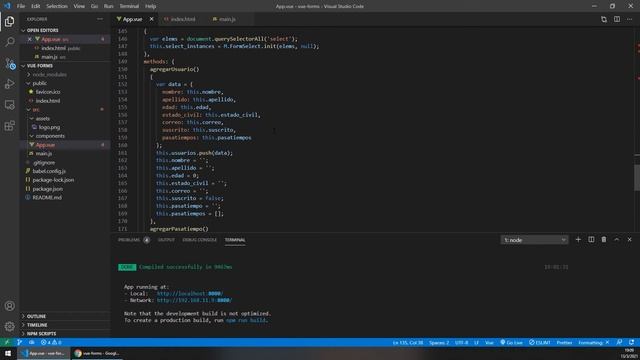Open babel.config.js in the file tree
Viewport: 640px width, 360px height.
point(49,171)
